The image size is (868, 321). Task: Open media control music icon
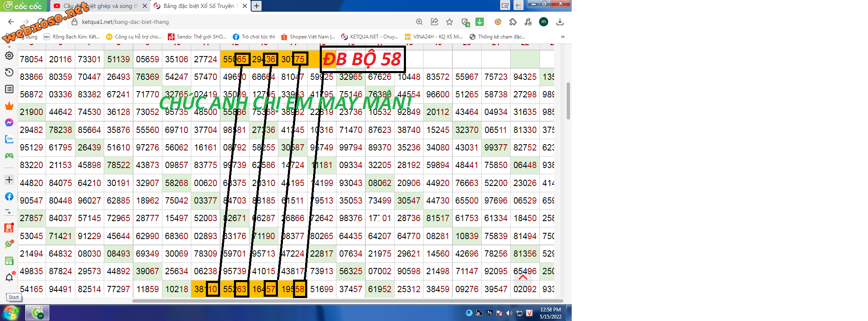[x=528, y=22]
